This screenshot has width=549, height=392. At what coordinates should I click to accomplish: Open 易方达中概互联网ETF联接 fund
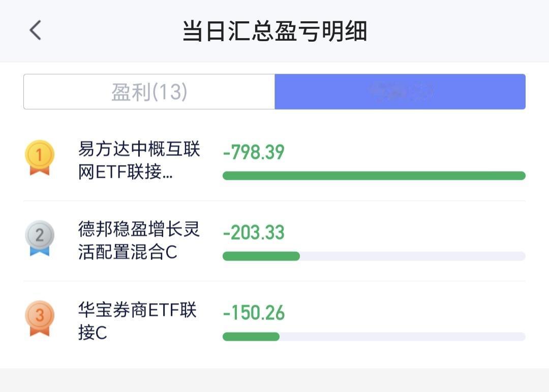click(139, 160)
